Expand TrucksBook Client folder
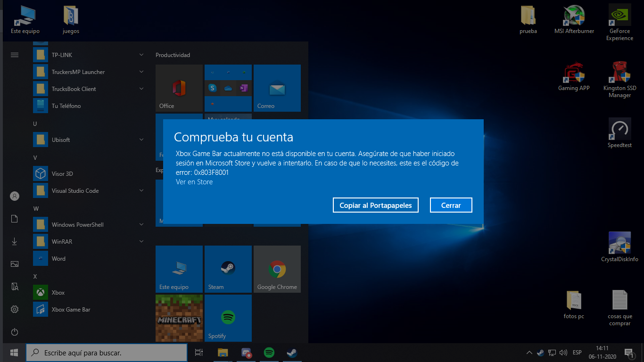Viewport: 644px width, 362px height. 90,89
